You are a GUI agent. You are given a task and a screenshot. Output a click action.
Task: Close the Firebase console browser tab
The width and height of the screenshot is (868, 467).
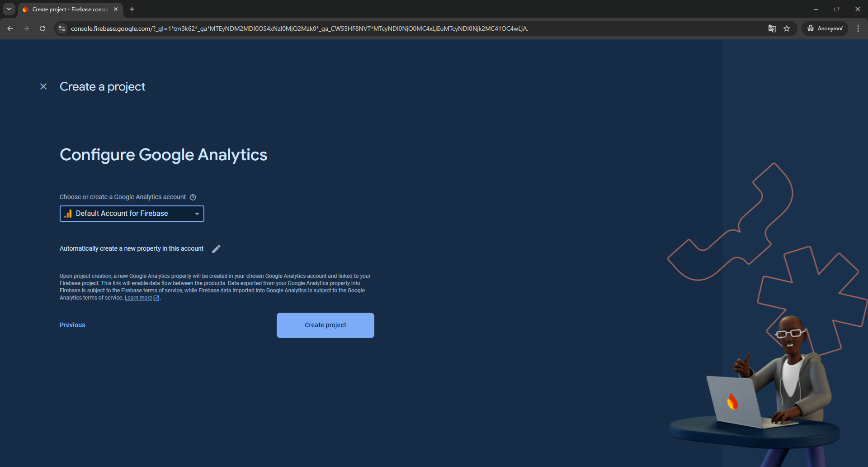[116, 9]
